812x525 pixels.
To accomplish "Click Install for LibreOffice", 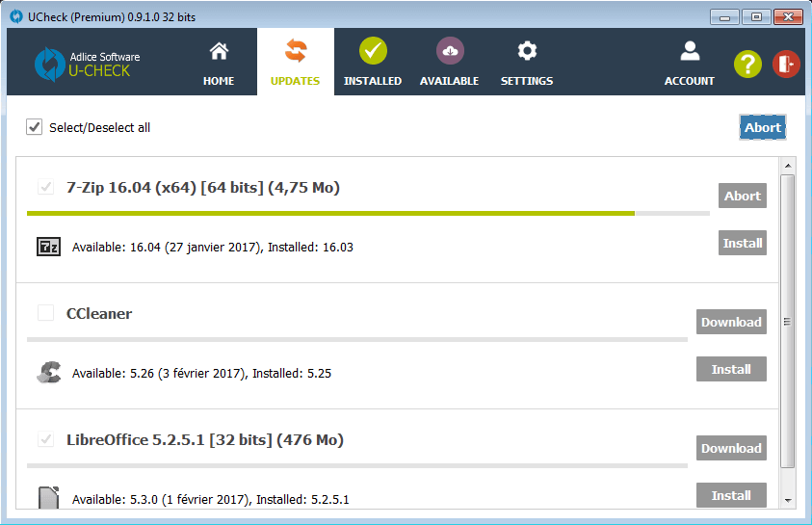I will [731, 495].
